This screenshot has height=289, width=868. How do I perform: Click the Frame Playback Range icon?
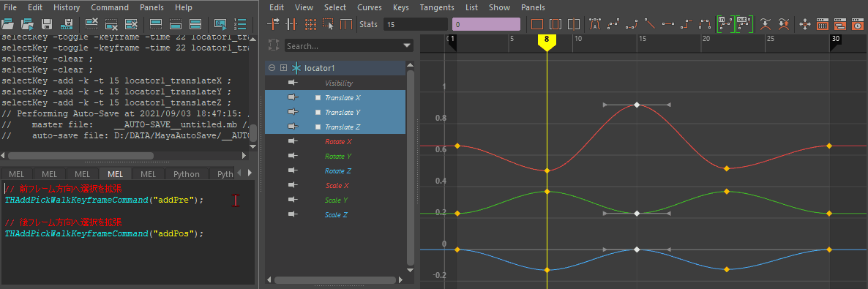point(555,24)
